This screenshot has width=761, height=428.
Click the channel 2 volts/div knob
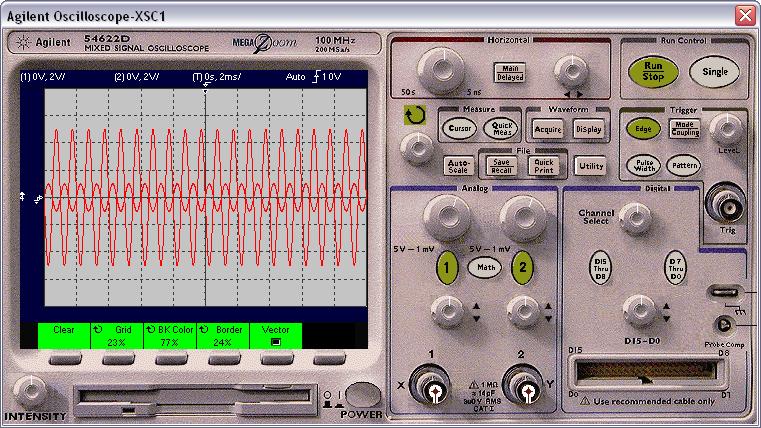click(523, 218)
